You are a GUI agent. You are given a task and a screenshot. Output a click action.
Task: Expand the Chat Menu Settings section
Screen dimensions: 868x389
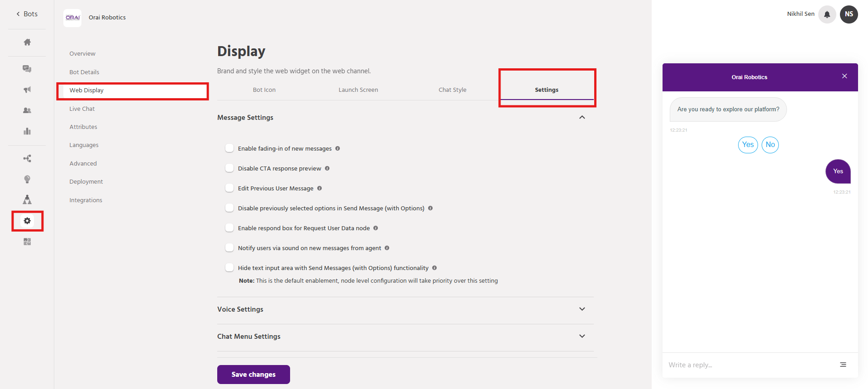(x=582, y=337)
